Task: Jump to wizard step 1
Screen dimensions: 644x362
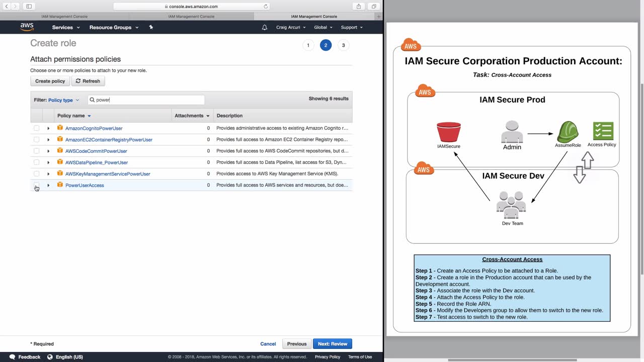Action: (308, 45)
